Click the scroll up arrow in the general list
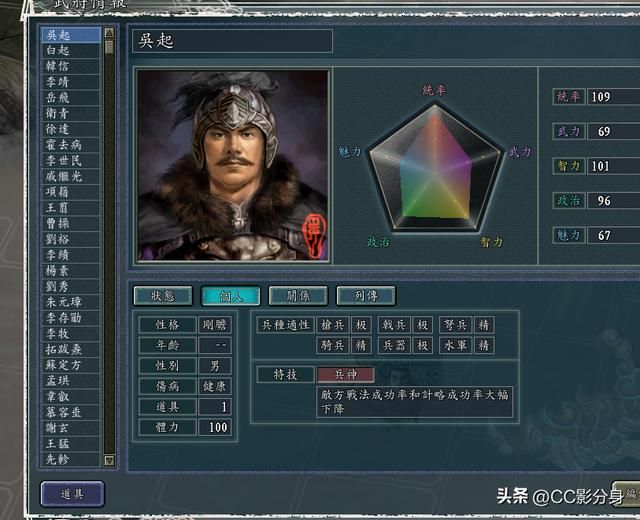Viewport: 640px width, 520px height. [x=109, y=33]
